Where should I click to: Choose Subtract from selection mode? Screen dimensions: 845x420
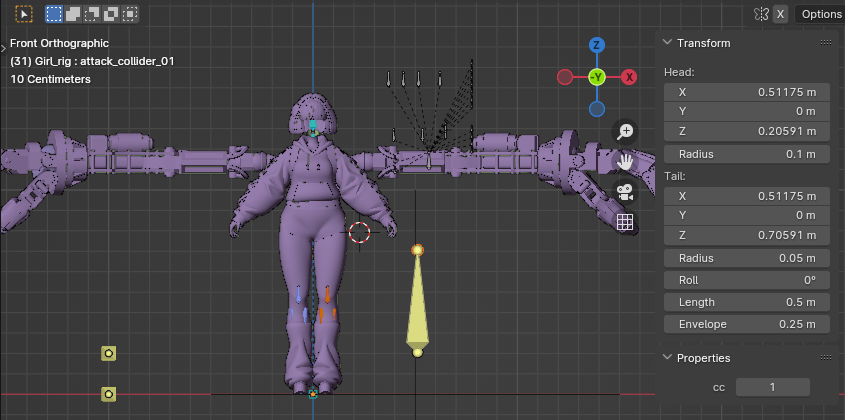[92, 14]
